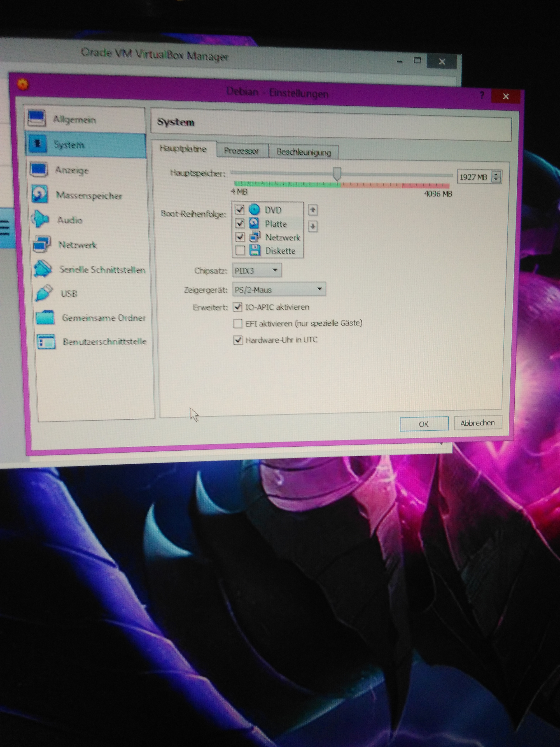Select the Anzeige monitor icon
The height and width of the screenshot is (747, 560).
(x=38, y=169)
